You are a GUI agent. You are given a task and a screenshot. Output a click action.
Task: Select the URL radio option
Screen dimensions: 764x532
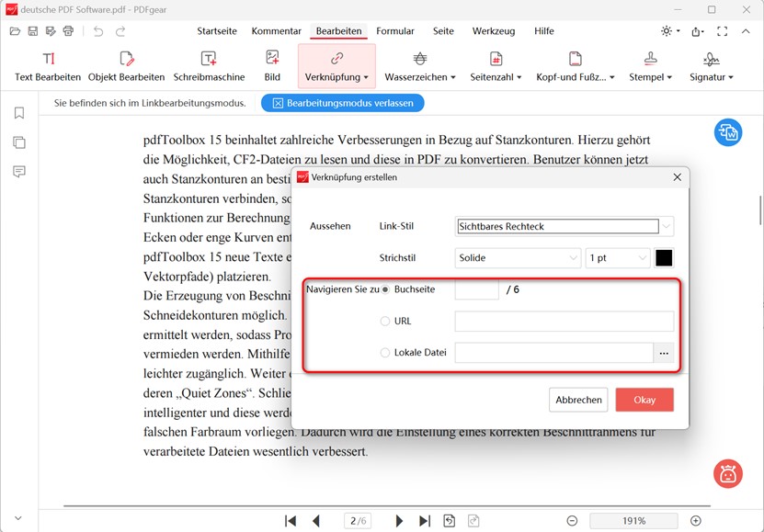coord(385,322)
